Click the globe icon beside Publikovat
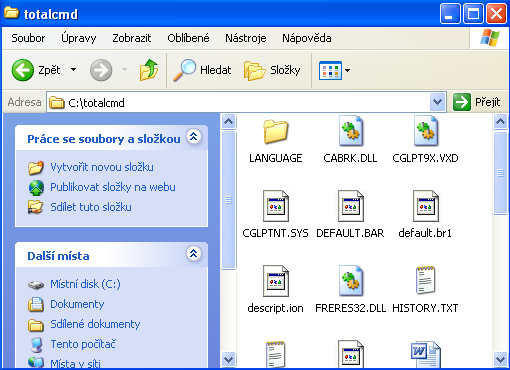510x370 pixels. (x=36, y=187)
